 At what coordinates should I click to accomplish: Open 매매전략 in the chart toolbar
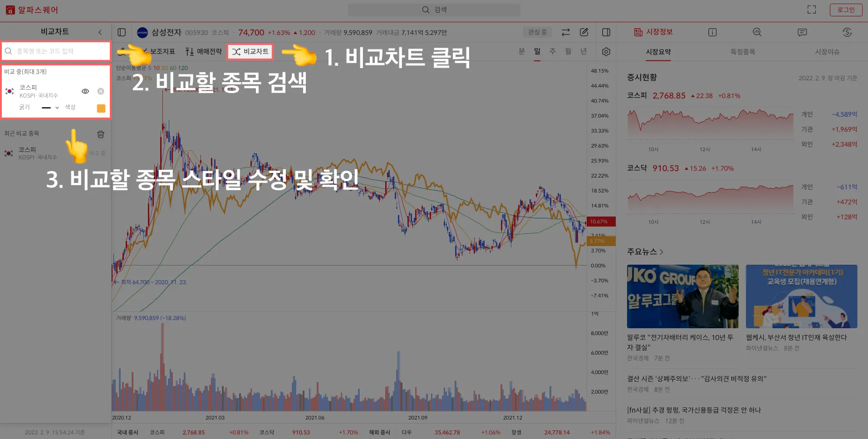[204, 52]
